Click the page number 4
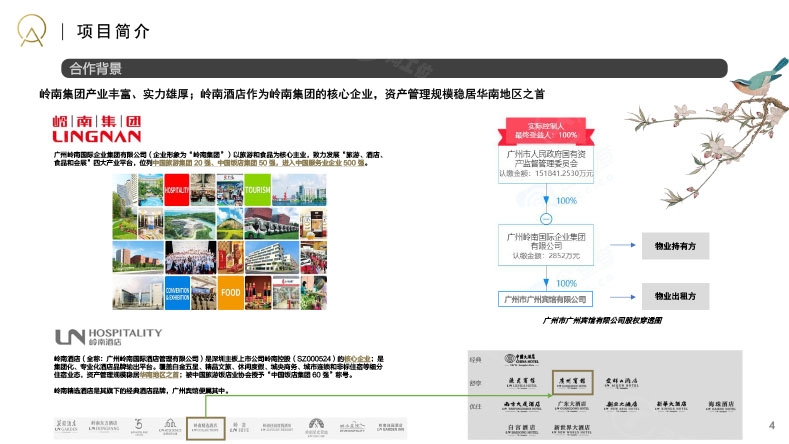The image size is (789, 444). (x=770, y=421)
